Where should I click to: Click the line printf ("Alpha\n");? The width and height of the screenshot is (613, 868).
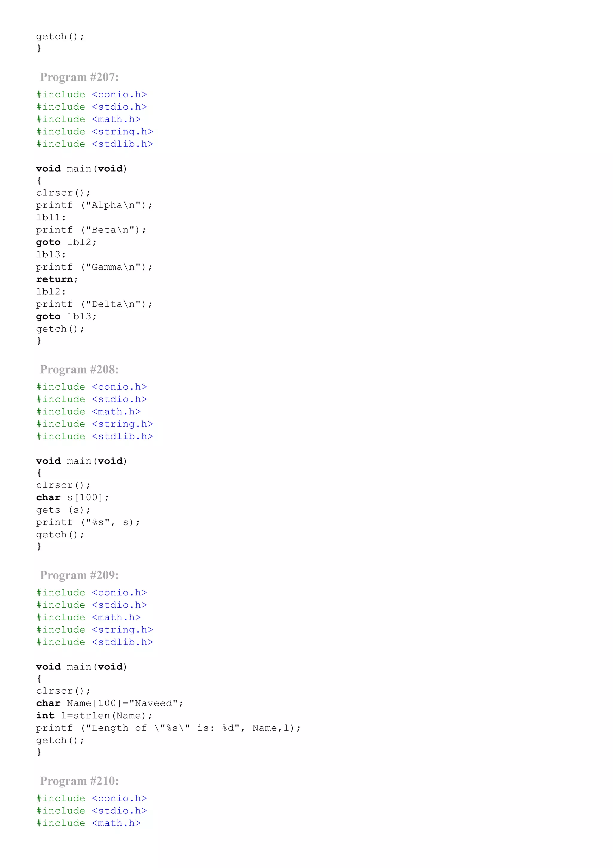click(x=94, y=205)
